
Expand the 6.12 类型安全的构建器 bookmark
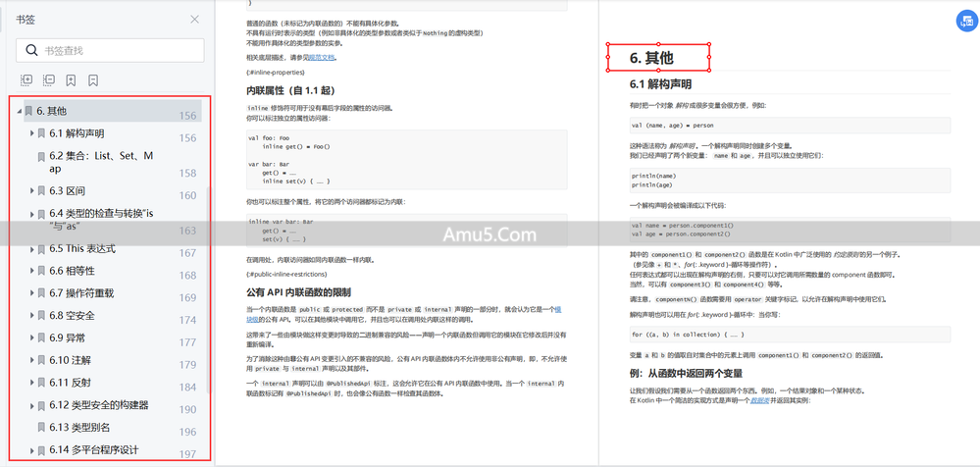coord(31,406)
